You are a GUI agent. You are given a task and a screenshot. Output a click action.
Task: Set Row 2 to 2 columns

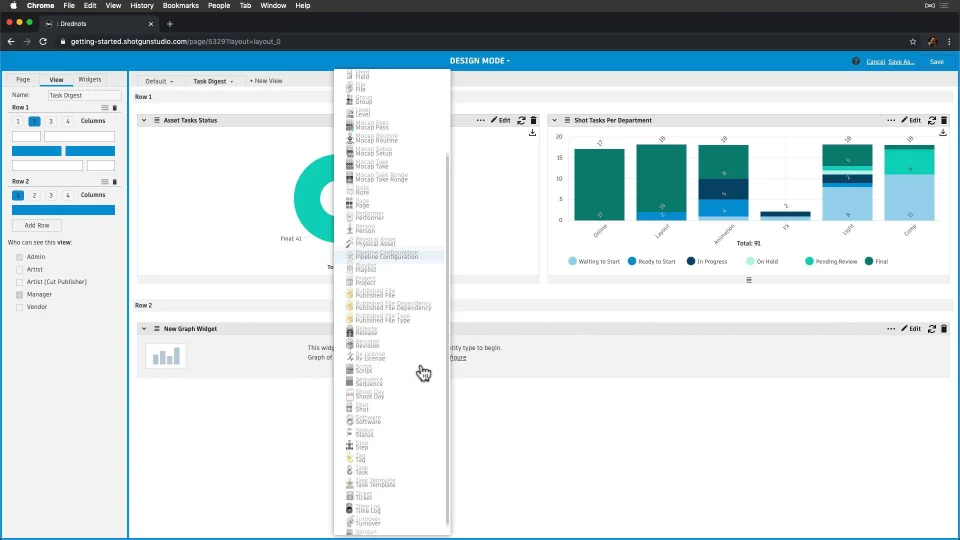34,195
